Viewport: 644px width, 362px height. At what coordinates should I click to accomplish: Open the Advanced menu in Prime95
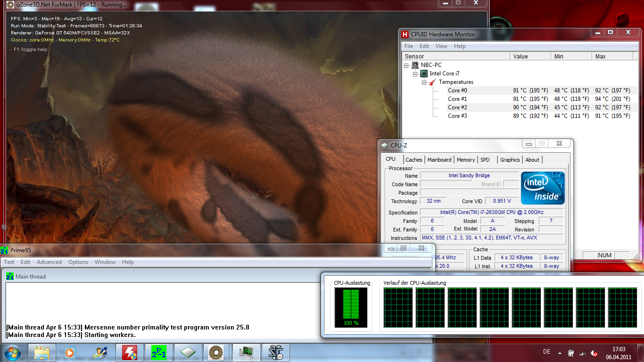pos(49,262)
